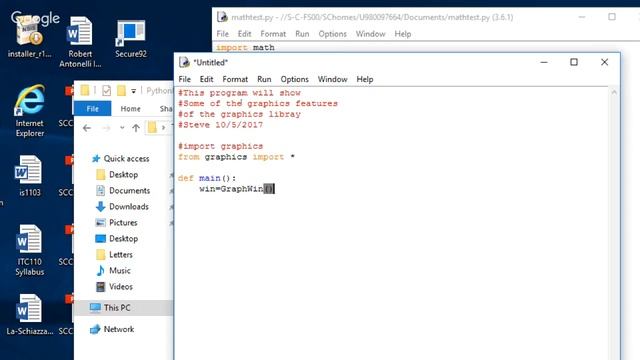Open the Format menu in mathtest.py window

click(273, 34)
